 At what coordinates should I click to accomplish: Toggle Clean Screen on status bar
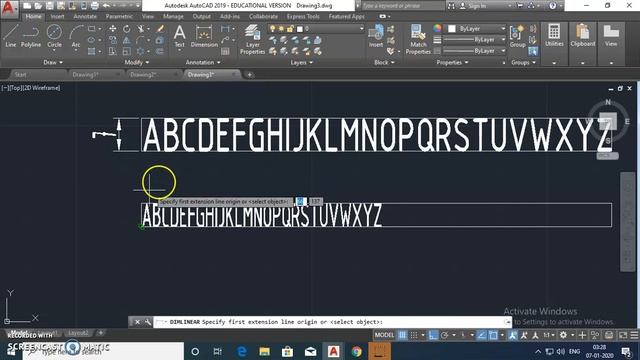tap(623, 335)
